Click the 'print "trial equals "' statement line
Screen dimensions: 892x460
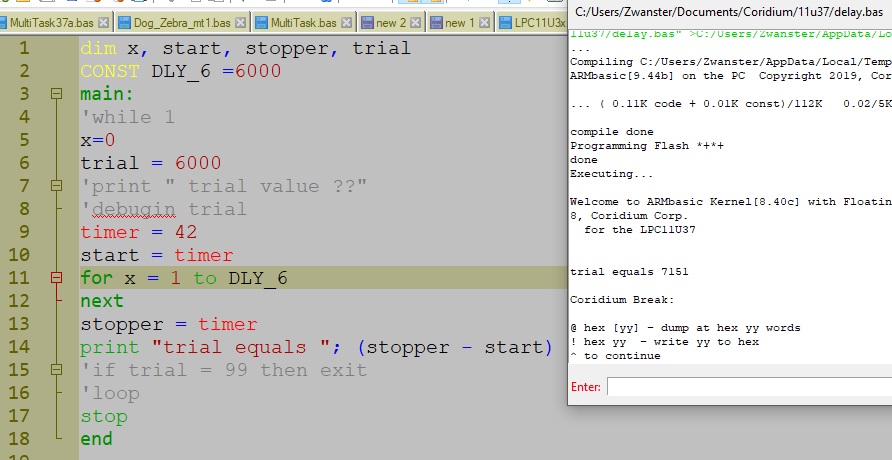[x=316, y=347]
